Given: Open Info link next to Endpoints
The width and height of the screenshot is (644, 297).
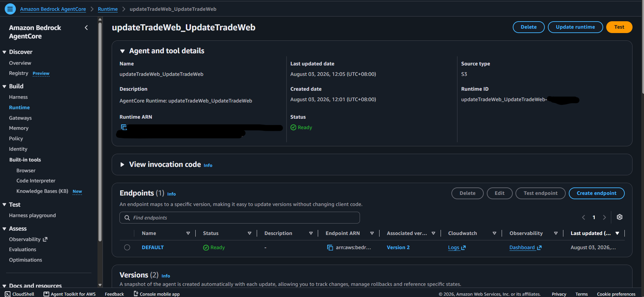Looking at the screenshot, I should click(x=171, y=194).
